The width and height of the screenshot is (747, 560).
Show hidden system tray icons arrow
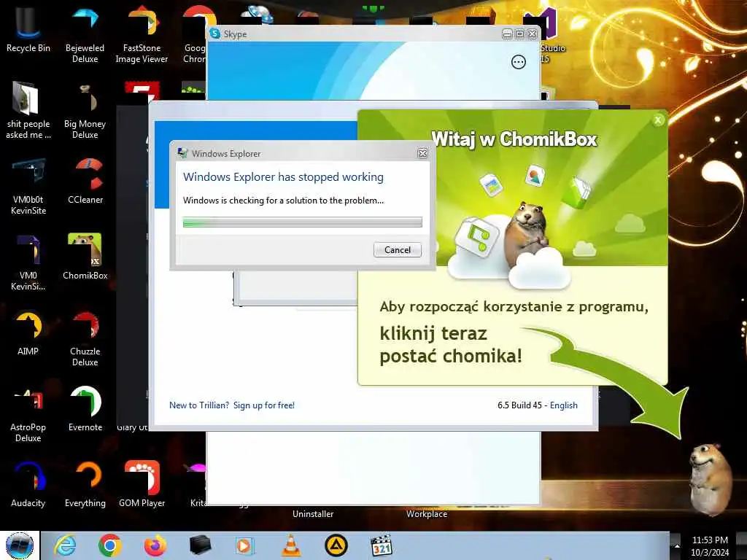coord(677,546)
